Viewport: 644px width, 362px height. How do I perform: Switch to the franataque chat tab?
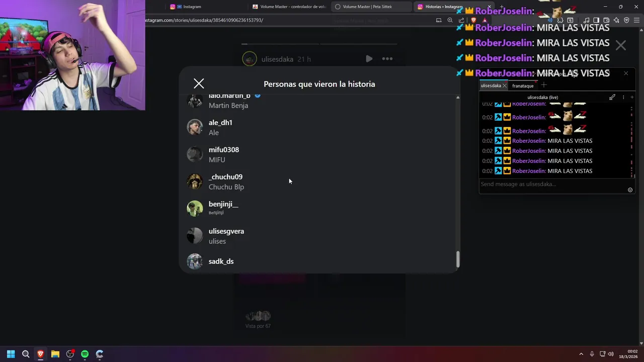[x=523, y=86]
